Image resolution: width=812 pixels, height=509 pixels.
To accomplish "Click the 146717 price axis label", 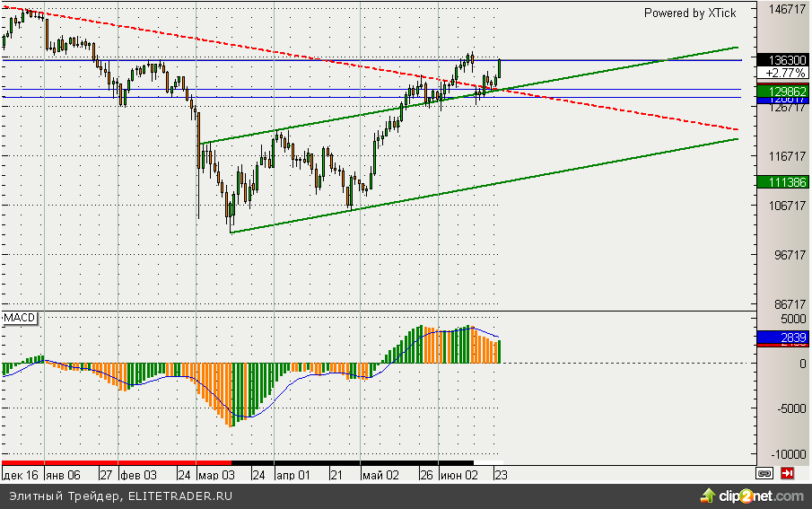I will [x=782, y=10].
